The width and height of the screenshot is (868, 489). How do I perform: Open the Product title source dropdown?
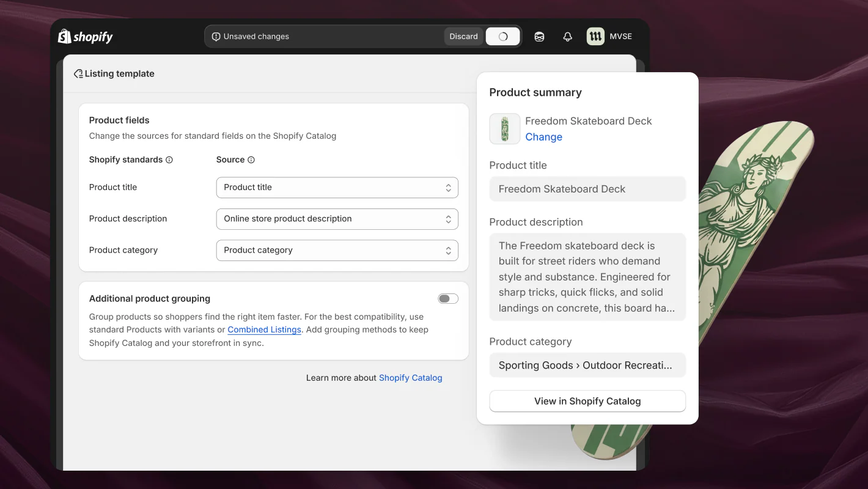click(x=337, y=187)
